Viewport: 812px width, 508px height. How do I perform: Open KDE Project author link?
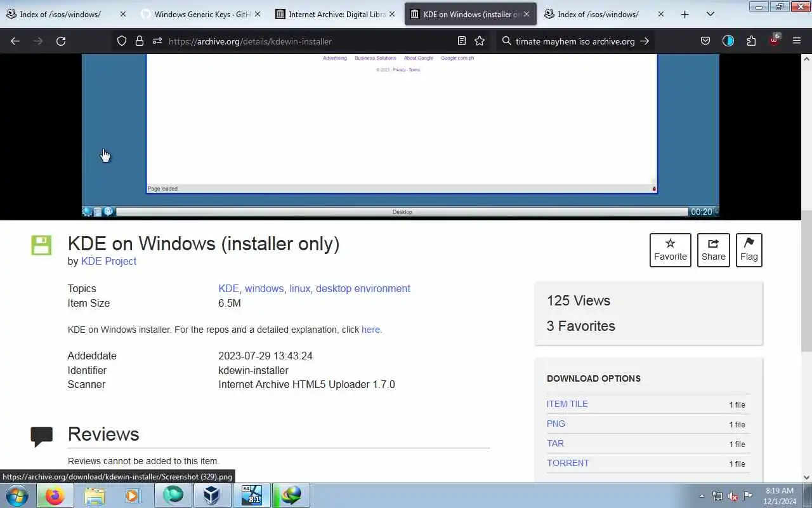click(108, 261)
